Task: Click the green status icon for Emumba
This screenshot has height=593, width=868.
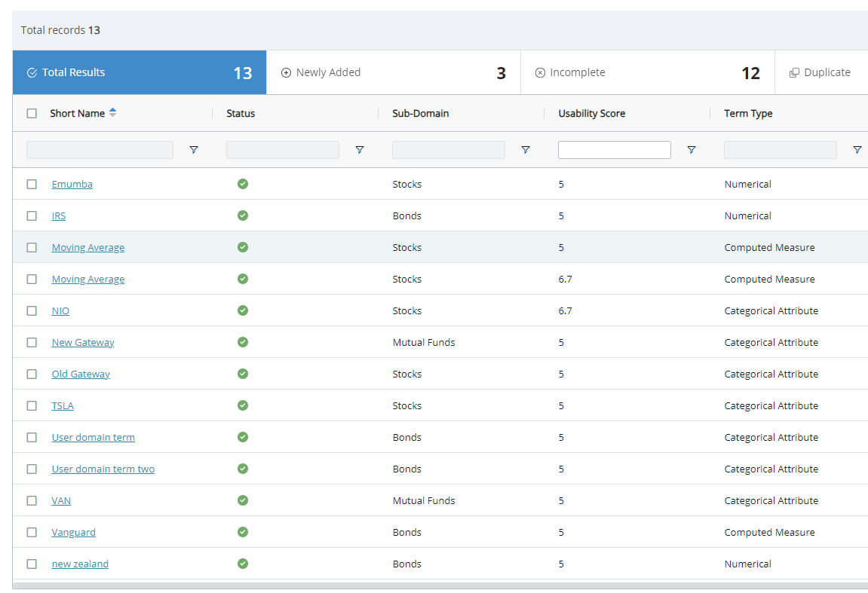Action: [x=243, y=184]
